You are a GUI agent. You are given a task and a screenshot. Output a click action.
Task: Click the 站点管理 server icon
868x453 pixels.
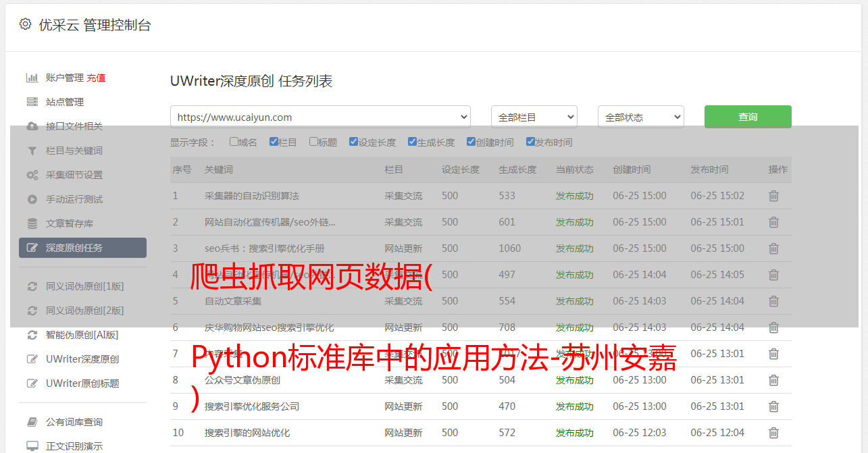(x=32, y=102)
